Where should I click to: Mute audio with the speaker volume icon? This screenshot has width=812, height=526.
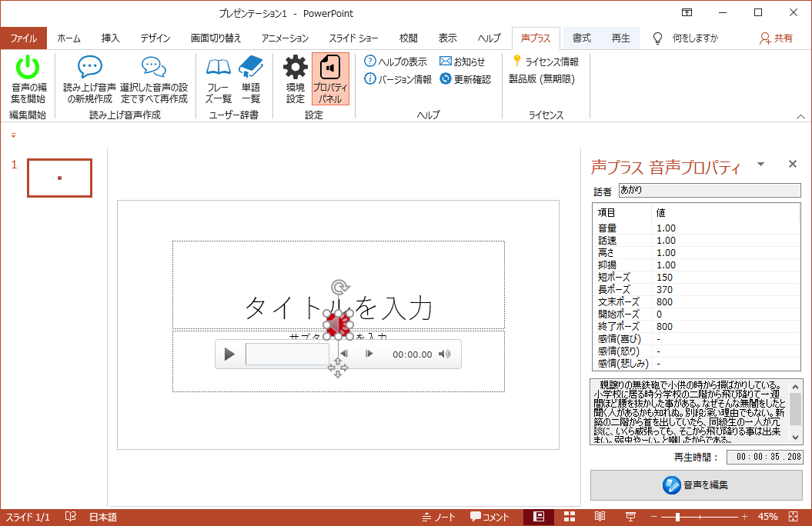point(444,354)
